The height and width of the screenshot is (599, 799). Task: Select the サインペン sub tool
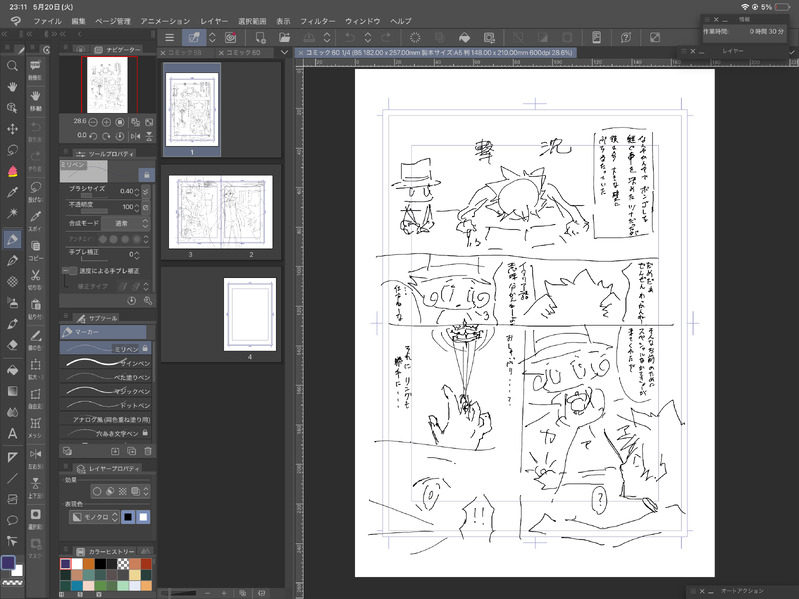[x=106, y=363]
